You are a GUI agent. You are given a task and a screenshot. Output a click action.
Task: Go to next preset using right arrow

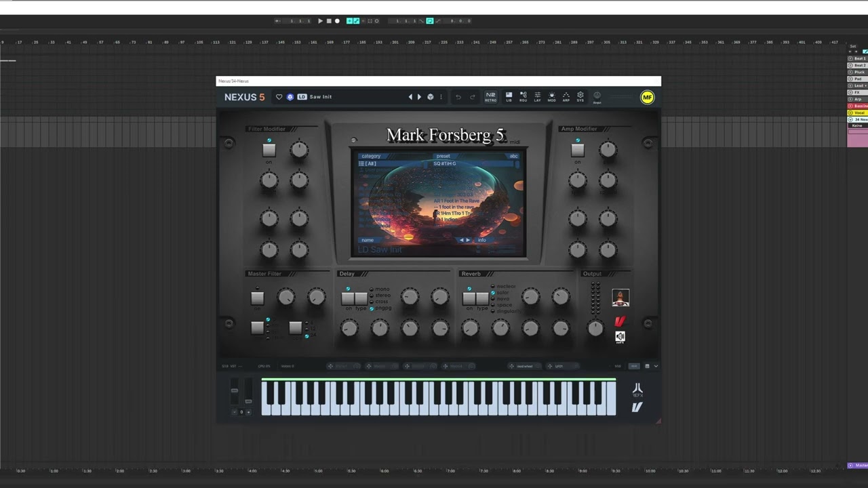419,97
